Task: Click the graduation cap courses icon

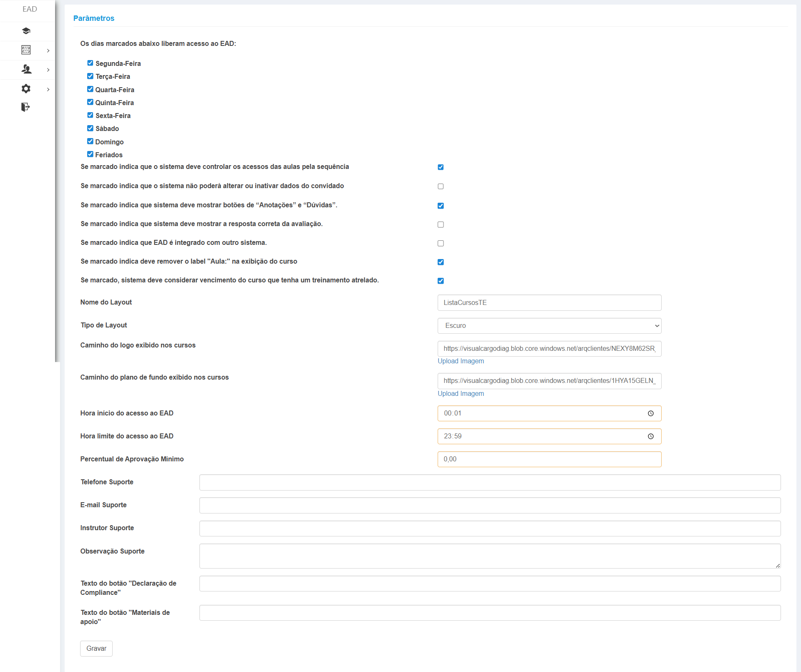Action: click(26, 31)
